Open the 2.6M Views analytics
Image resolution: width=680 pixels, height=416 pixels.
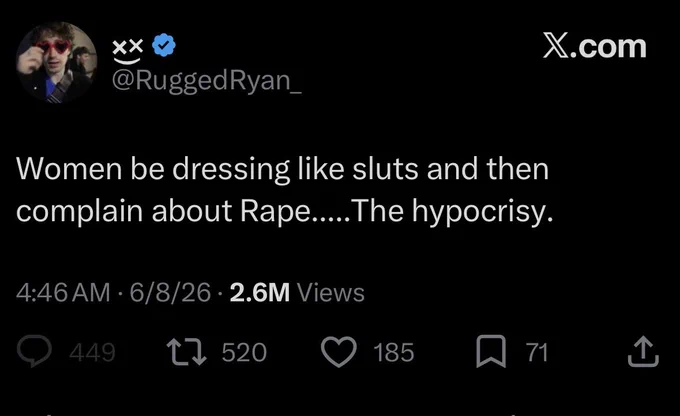pos(297,292)
